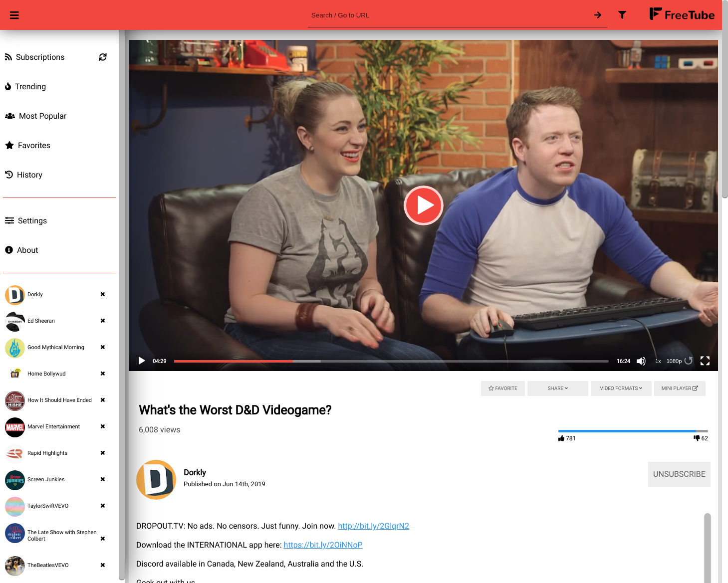Click Dorkly channel avatar below video

(156, 480)
